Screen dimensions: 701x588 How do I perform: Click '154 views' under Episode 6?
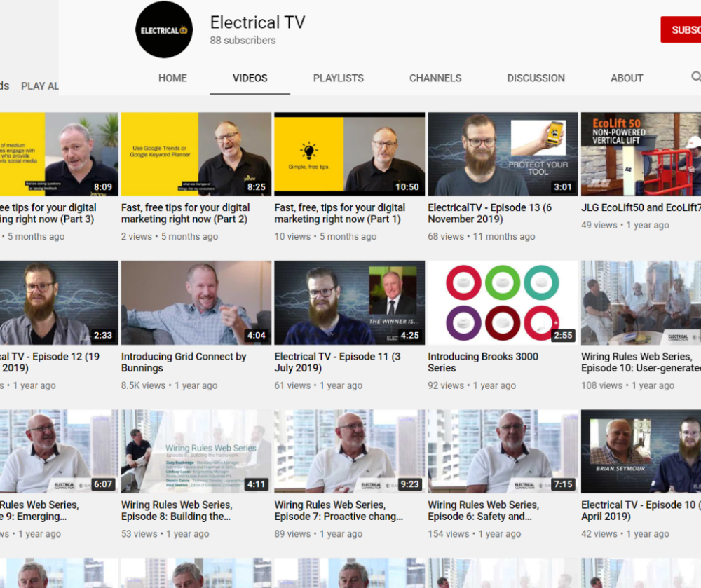pyautogui.click(x=449, y=533)
